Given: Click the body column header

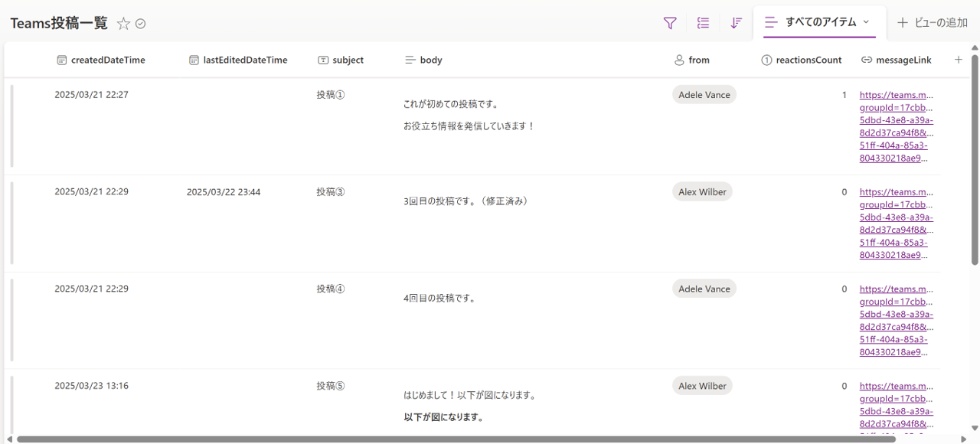Looking at the screenshot, I should click(x=430, y=60).
